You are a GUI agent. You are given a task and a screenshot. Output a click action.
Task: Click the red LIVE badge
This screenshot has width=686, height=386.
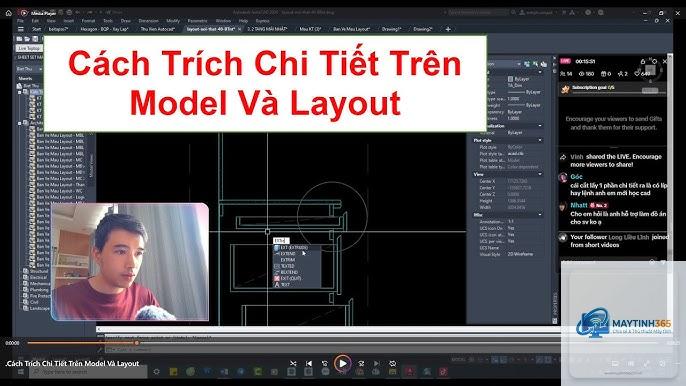point(565,61)
